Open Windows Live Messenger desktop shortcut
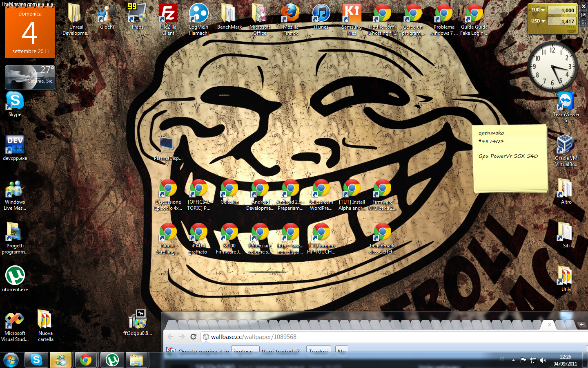The height and width of the screenshot is (368, 588). tap(15, 195)
